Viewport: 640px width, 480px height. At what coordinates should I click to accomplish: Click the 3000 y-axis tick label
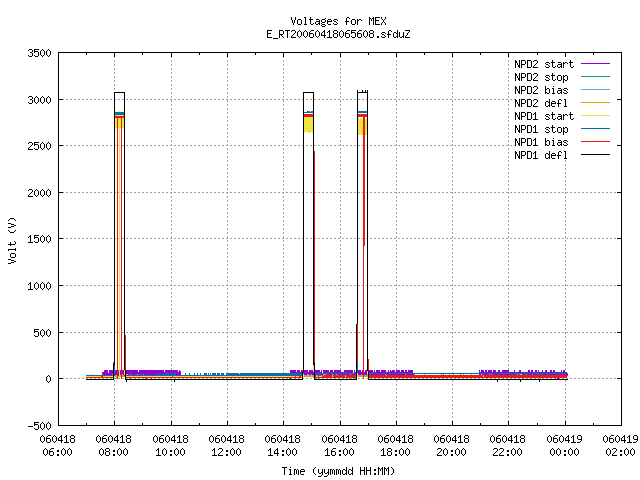click(x=39, y=100)
